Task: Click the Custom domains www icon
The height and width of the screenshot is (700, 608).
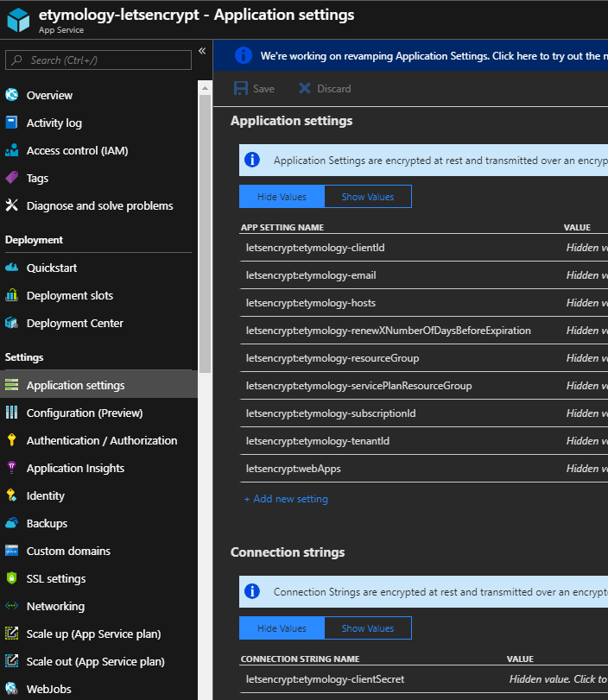Action: [11, 551]
